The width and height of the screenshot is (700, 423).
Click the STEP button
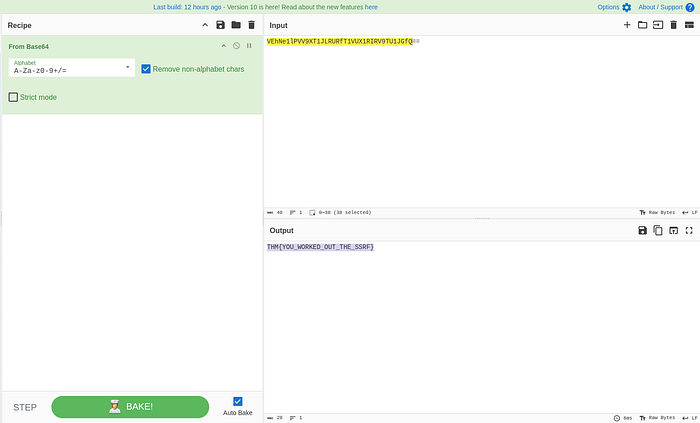[25, 407]
